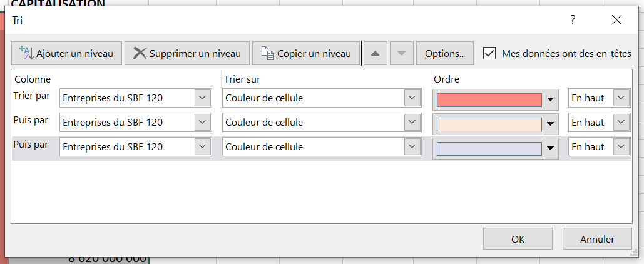Open third row column dropdown

(203, 147)
